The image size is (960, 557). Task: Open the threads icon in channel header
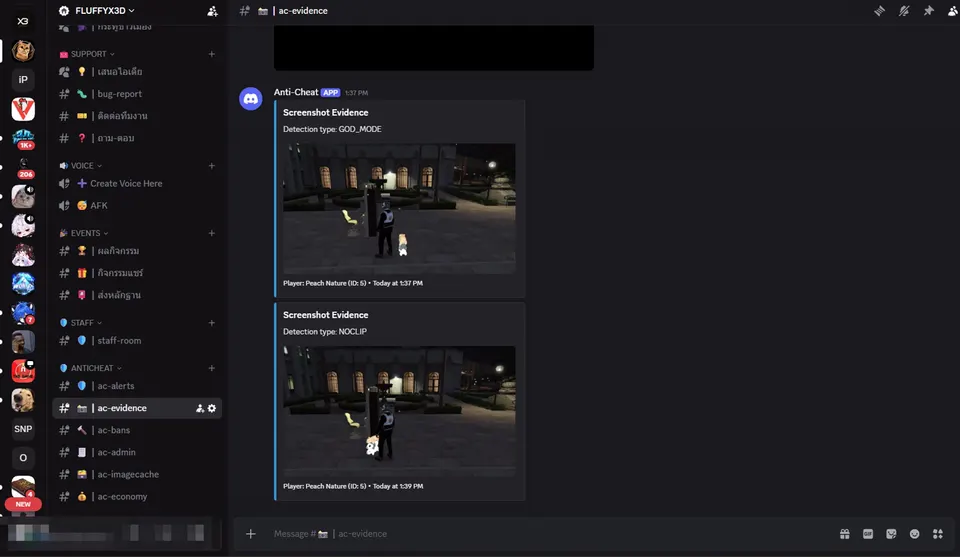[879, 11]
